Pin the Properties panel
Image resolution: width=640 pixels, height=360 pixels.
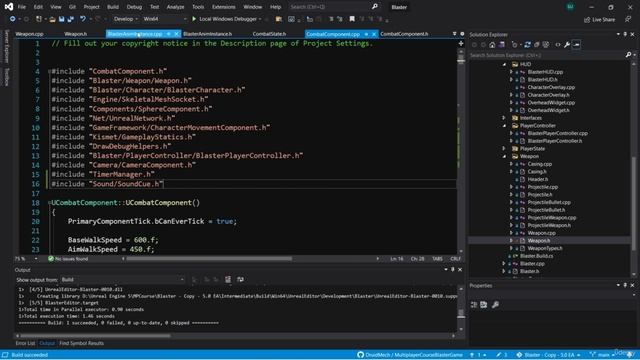625,285
